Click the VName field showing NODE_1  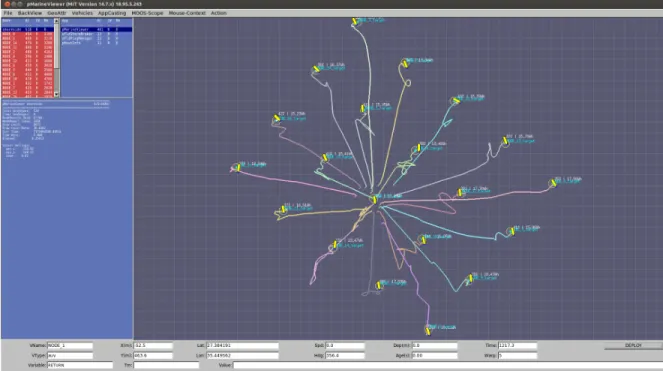pyautogui.click(x=70, y=346)
